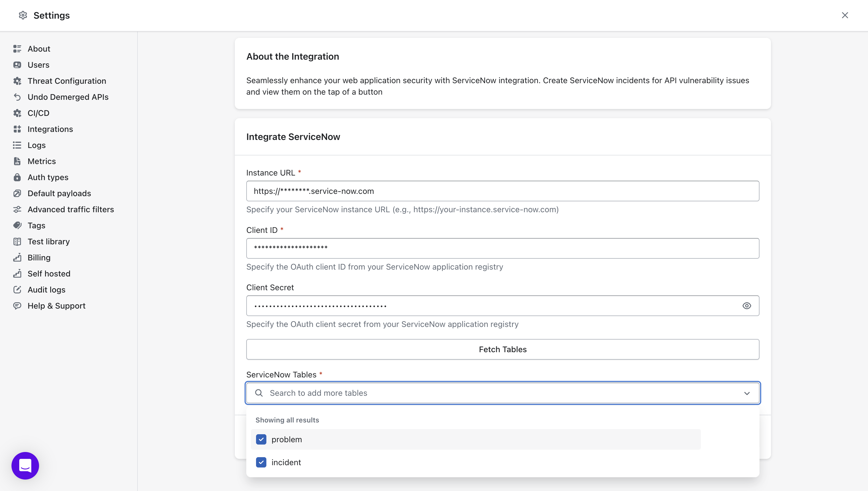
Task: Click the Audit logs pencil icon
Action: click(x=17, y=290)
